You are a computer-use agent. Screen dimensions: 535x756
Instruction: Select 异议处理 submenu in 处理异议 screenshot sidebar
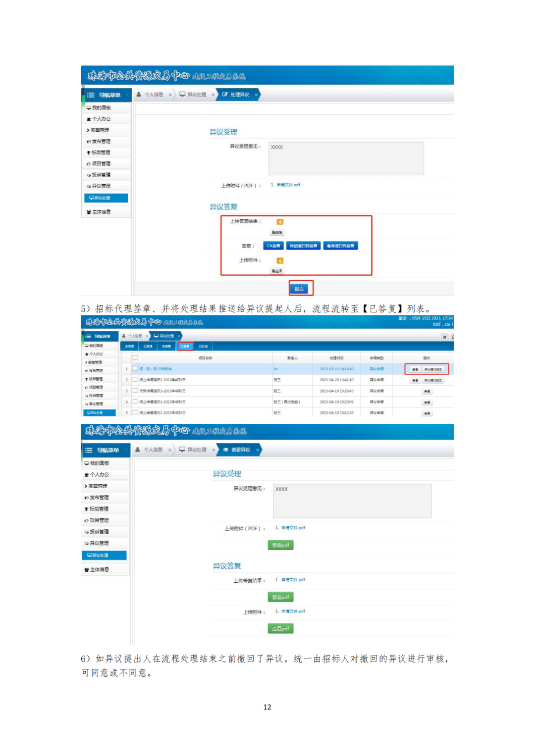106,198
